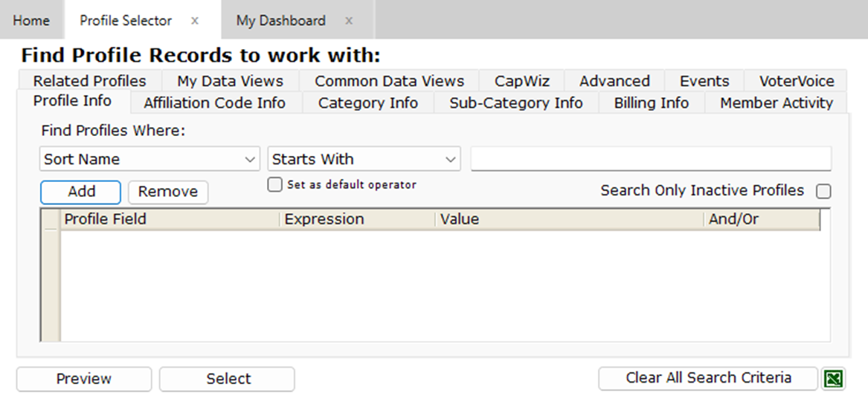Switch to My Data Views tab
This screenshot has height=393, width=868.
pyautogui.click(x=230, y=81)
